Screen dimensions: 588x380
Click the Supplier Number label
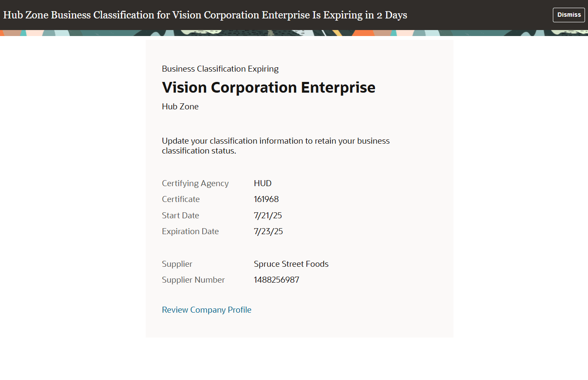(x=193, y=280)
